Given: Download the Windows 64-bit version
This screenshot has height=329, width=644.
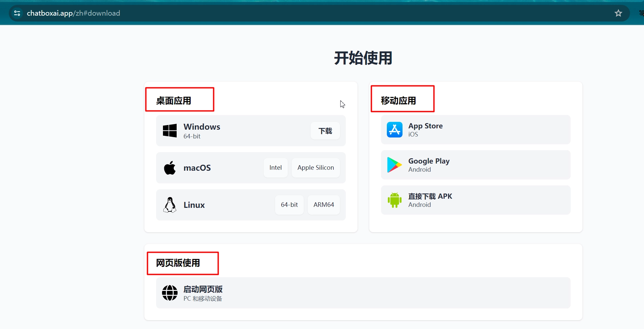Looking at the screenshot, I should click(325, 131).
